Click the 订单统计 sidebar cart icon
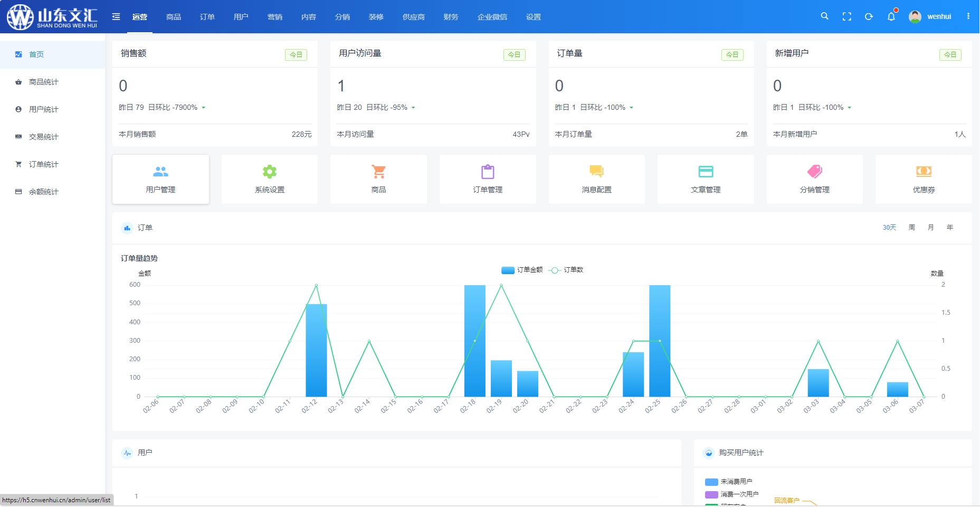Image resolution: width=980 pixels, height=507 pixels. 18,164
